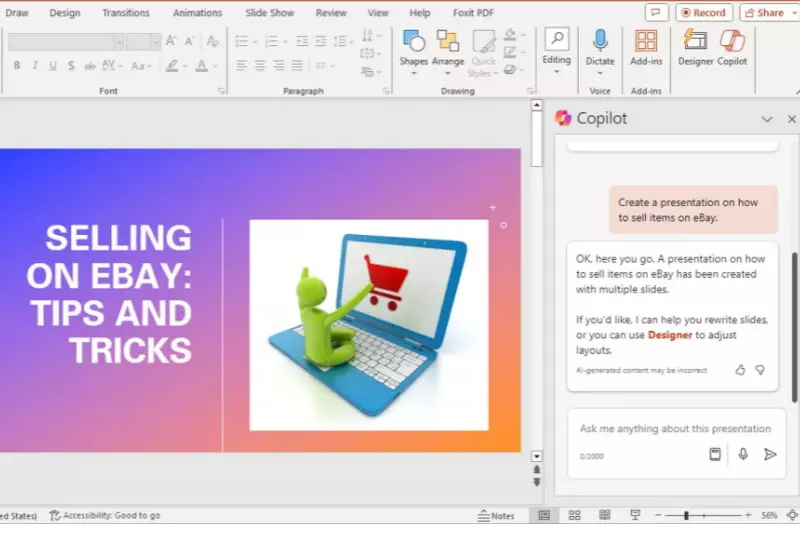Viewport: 800px width, 533px height.
Task: Decrease font size
Action: 189,41
